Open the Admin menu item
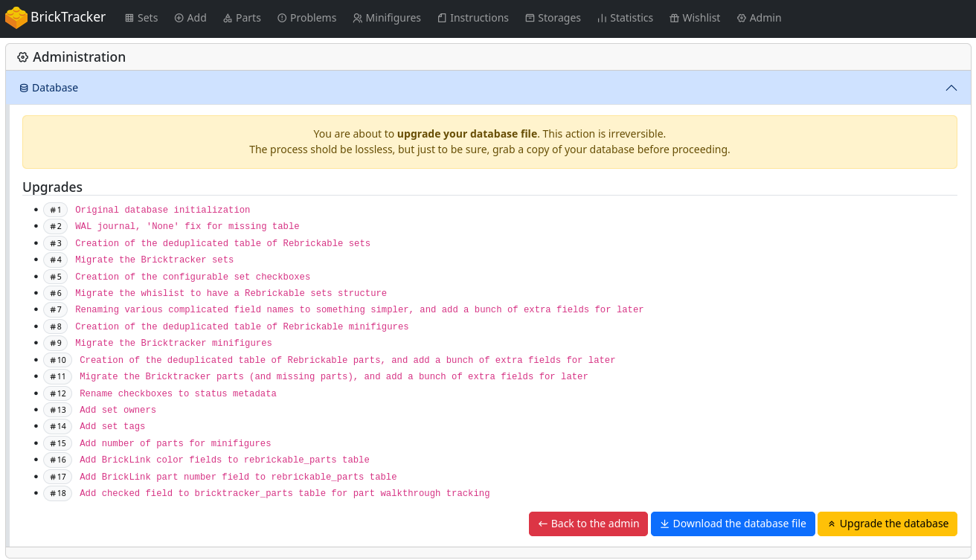This screenshot has height=560, width=976. pos(759,18)
